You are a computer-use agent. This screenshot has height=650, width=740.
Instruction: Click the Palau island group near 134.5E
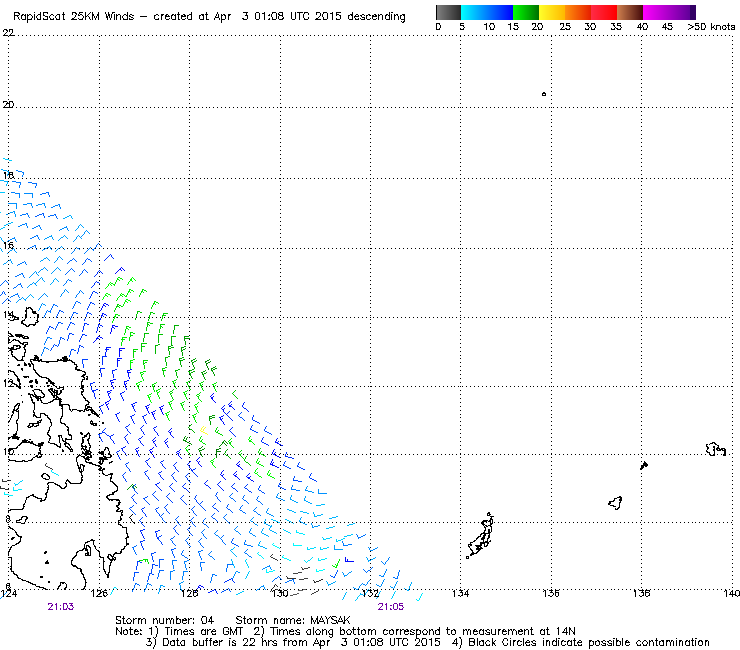click(480, 536)
